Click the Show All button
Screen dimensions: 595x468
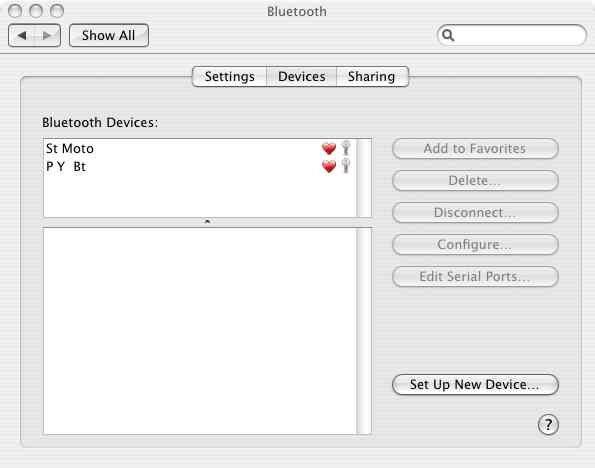tap(109, 35)
